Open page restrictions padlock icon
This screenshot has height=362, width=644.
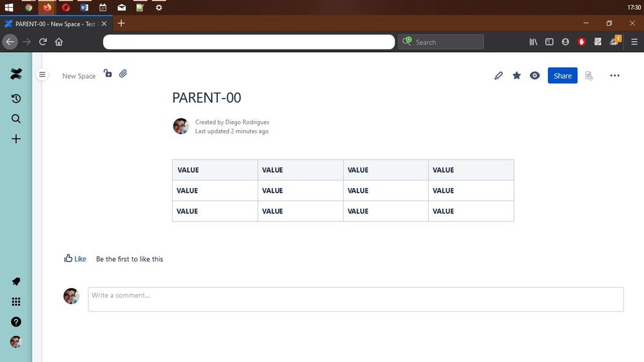[x=108, y=73]
